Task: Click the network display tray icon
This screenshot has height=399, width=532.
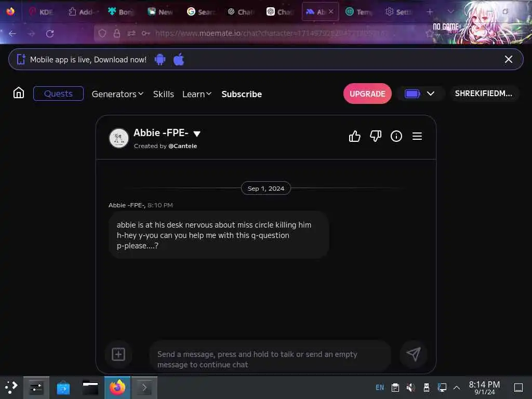Action: click(x=442, y=388)
